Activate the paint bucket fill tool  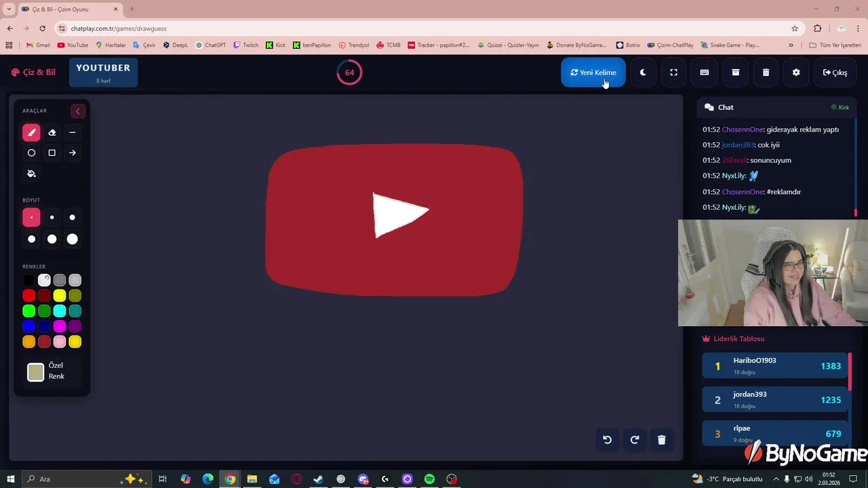(31, 174)
